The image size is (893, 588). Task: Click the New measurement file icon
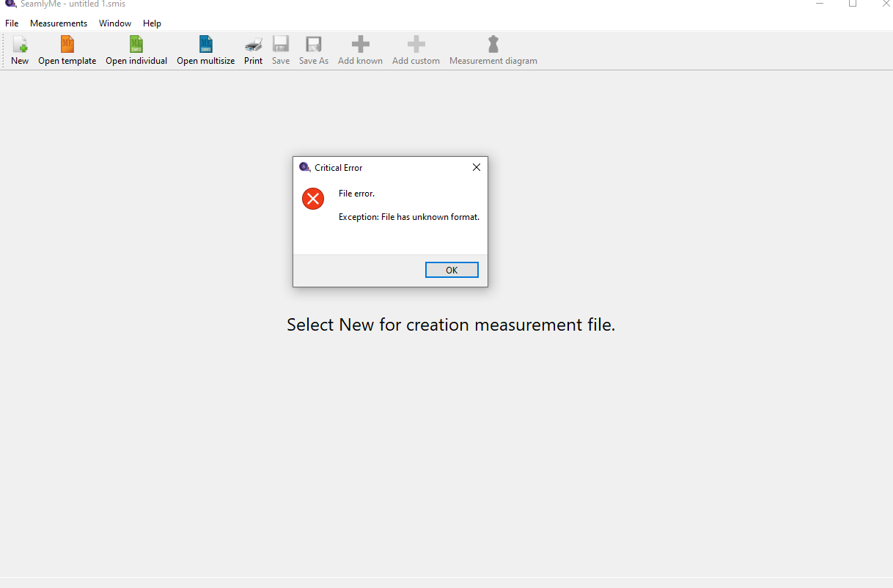20,45
